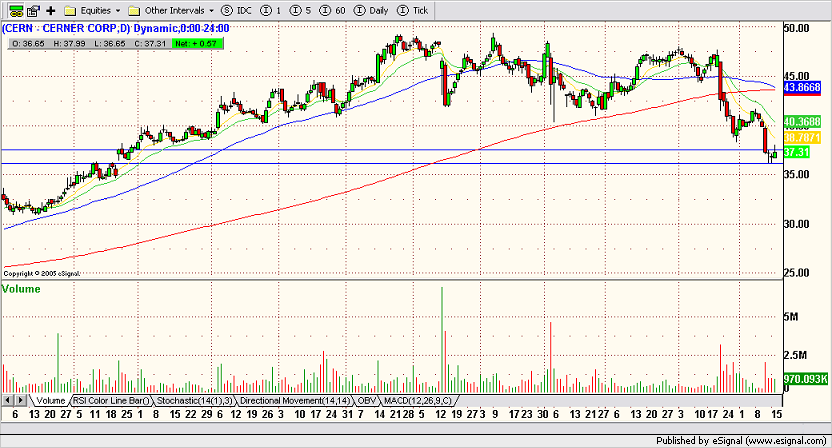Click Published by eSignal footer text
832x448 pixels.
click(x=741, y=441)
